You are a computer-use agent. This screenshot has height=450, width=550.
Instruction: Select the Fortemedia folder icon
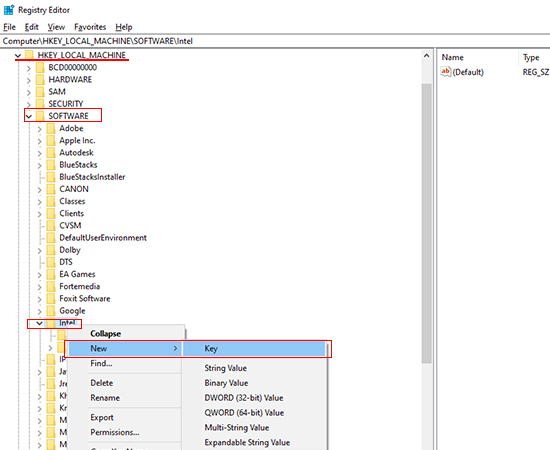(x=51, y=287)
